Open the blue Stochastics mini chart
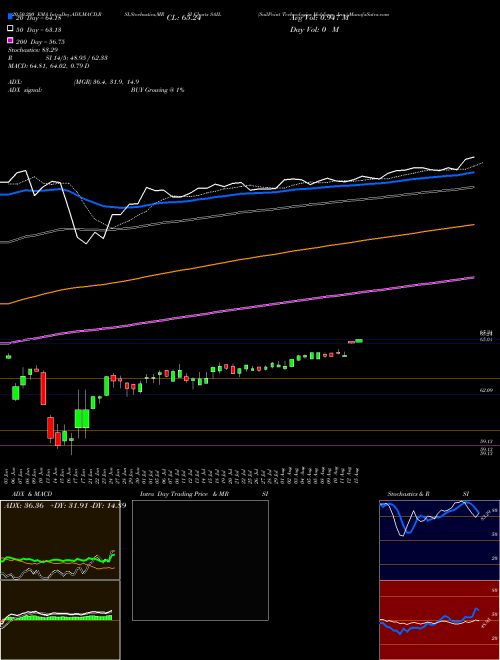The image size is (500, 660). coord(439,540)
